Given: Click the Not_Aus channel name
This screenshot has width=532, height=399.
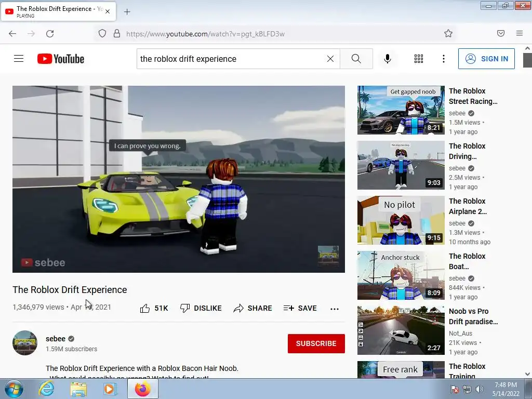Looking at the screenshot, I should click(460, 333).
